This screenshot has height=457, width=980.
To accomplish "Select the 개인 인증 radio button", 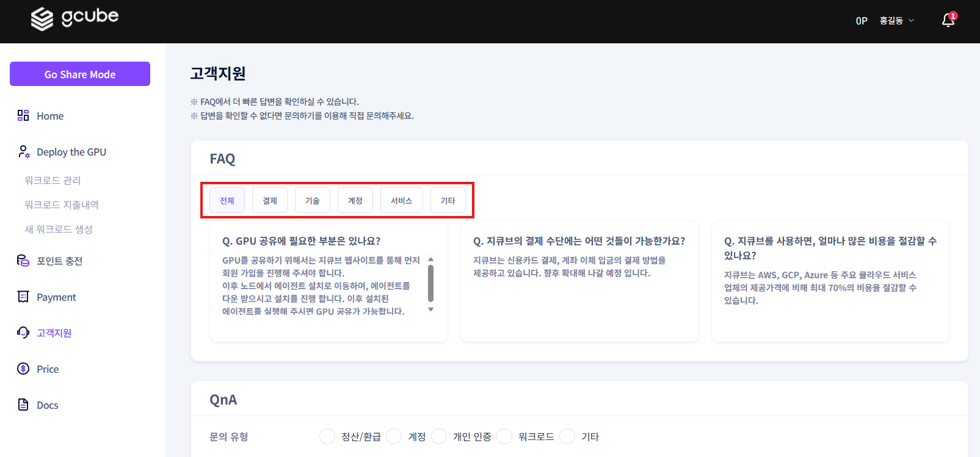I will [x=439, y=436].
